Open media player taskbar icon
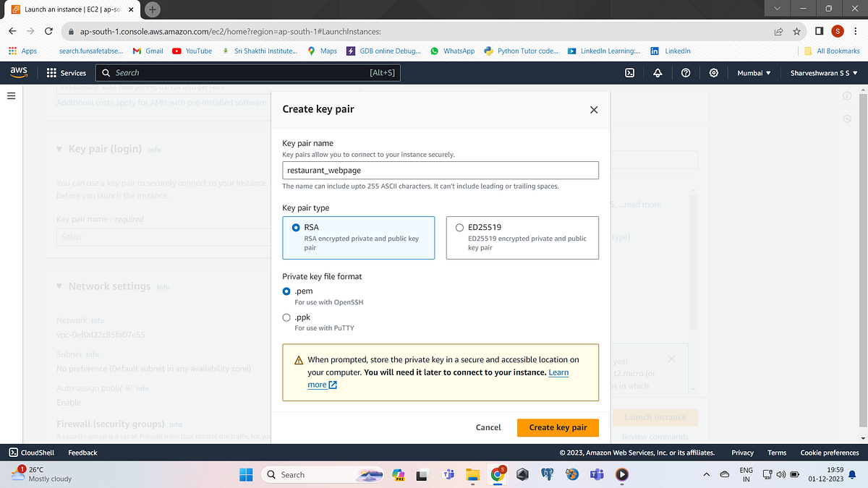Viewport: 868px width, 488px height. [x=621, y=474]
